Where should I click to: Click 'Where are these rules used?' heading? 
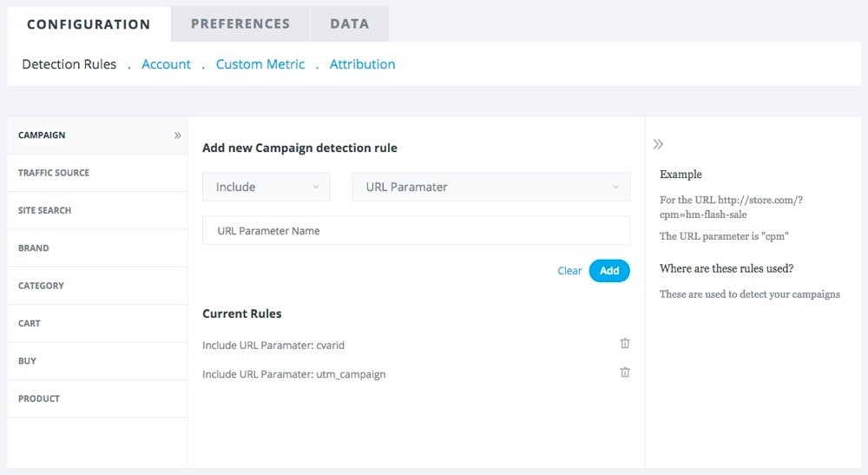[727, 268]
